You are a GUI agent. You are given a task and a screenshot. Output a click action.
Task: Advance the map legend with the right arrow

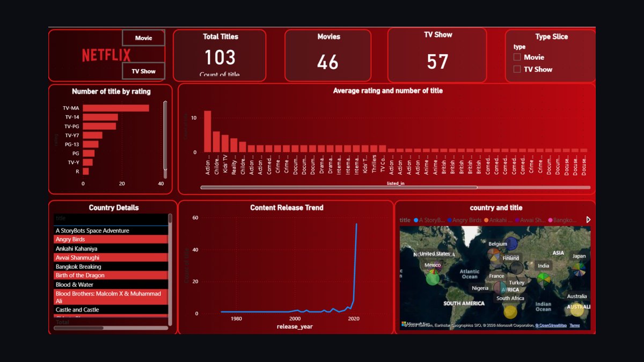pos(589,220)
